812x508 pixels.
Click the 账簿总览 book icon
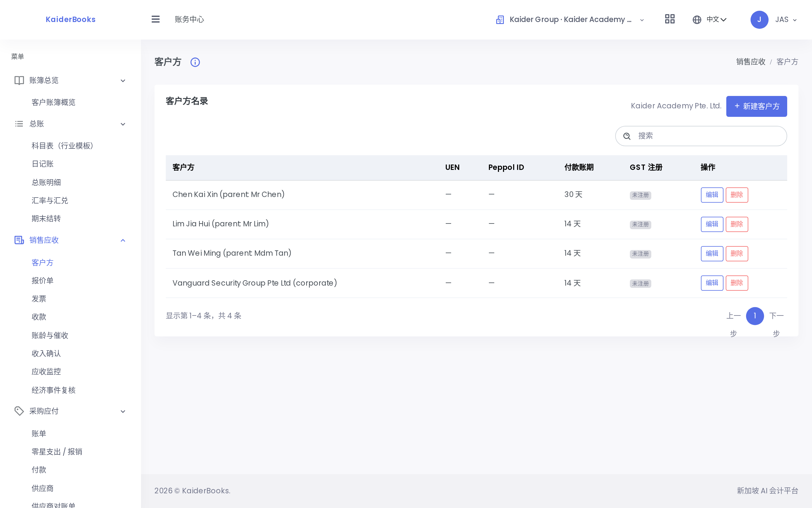(x=19, y=80)
